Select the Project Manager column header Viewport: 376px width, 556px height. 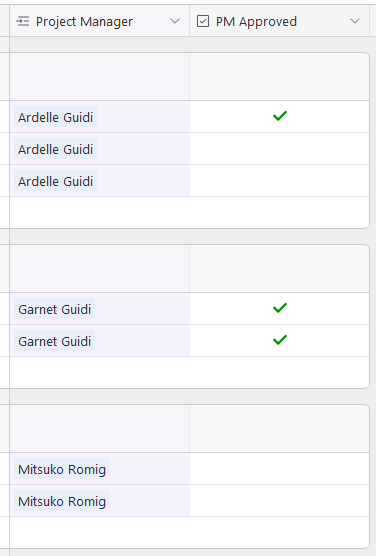99,21
